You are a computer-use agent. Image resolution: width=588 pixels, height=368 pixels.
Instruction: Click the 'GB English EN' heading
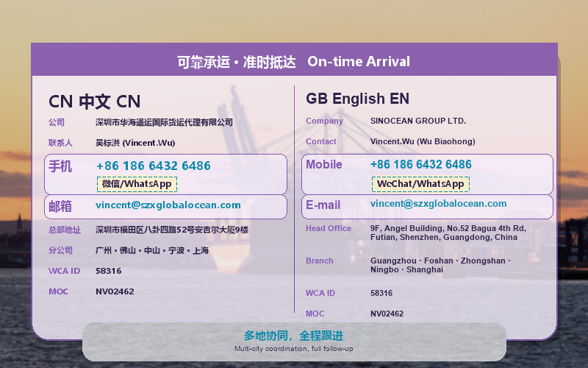(357, 99)
